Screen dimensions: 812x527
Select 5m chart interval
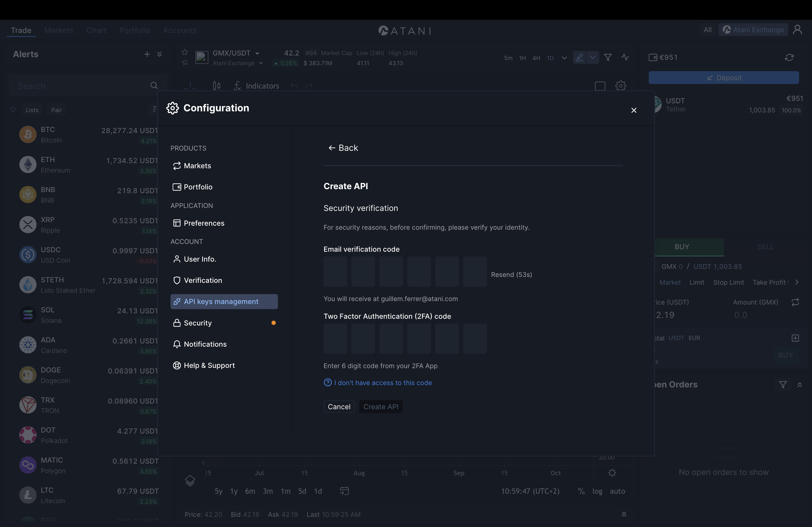[508, 58]
